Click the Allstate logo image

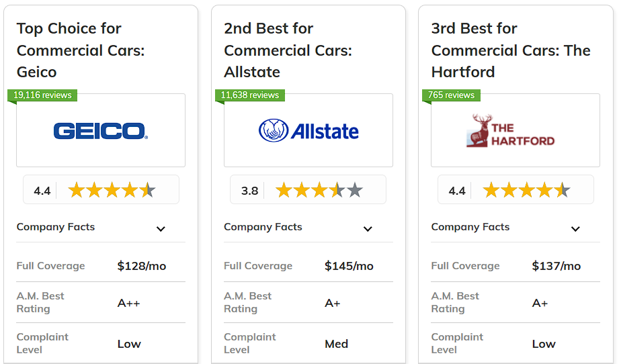308,130
